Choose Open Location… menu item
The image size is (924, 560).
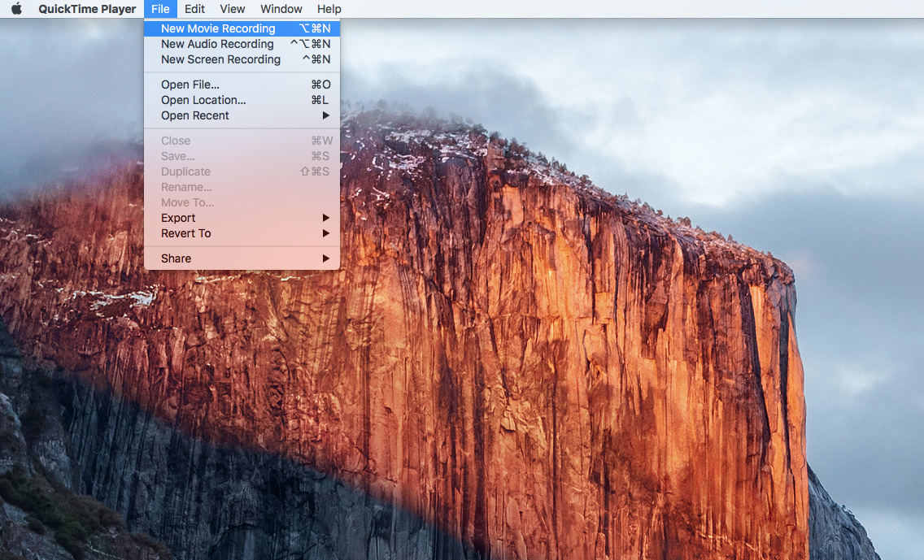tap(203, 100)
